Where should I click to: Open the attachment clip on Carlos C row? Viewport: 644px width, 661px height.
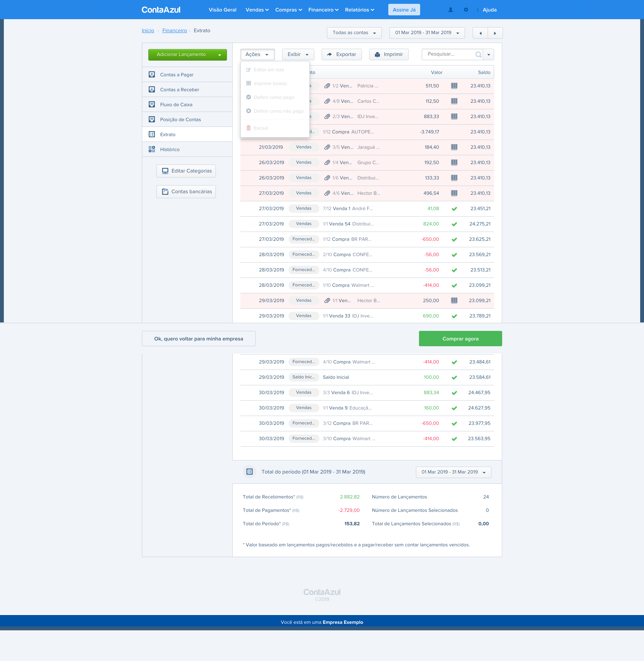pyautogui.click(x=327, y=101)
